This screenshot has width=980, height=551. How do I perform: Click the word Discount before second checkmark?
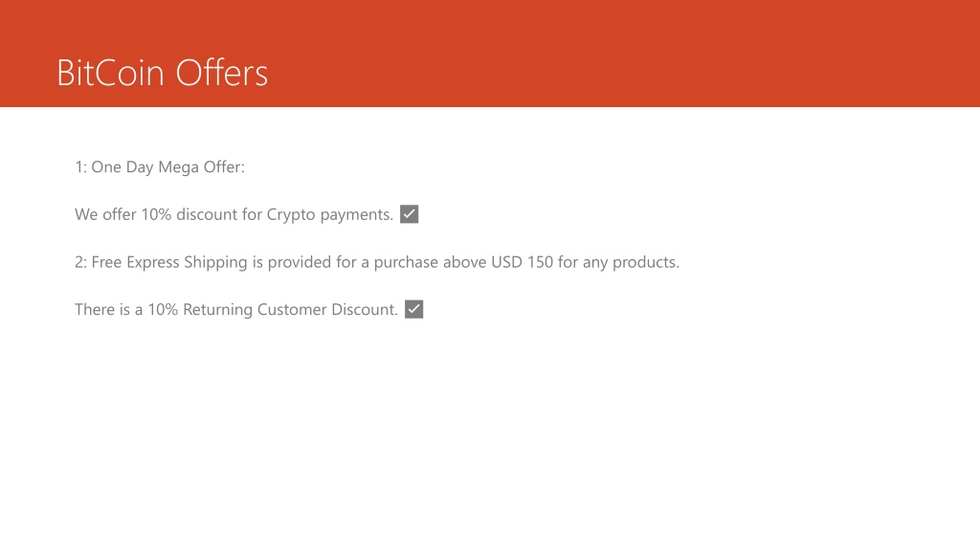coord(365,309)
